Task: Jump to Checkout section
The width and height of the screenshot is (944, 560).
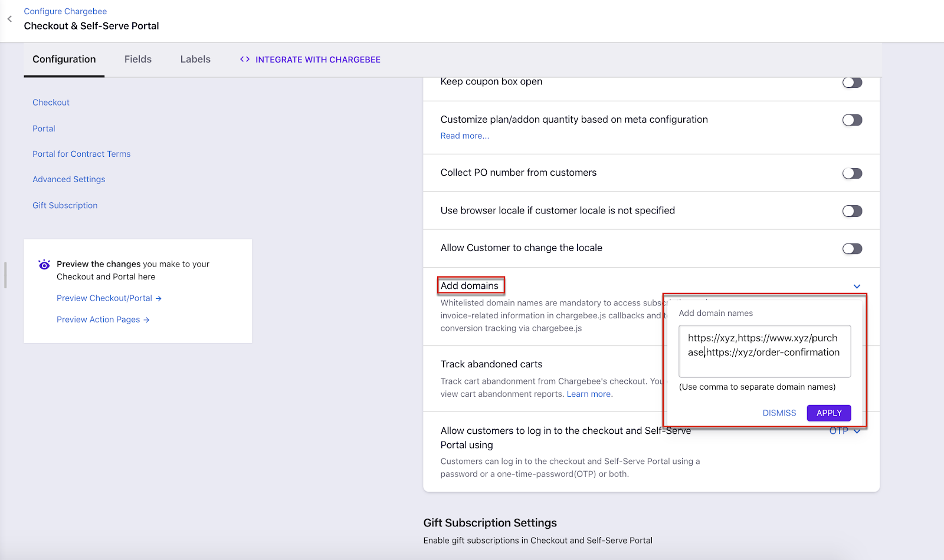Action: 51,103
